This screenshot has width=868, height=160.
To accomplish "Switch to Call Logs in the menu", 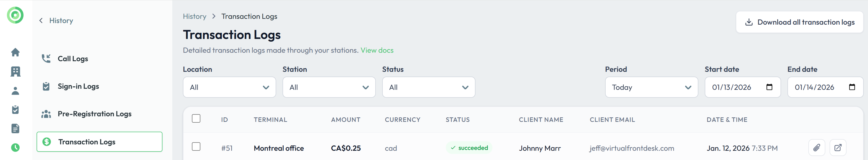I will pyautogui.click(x=73, y=59).
